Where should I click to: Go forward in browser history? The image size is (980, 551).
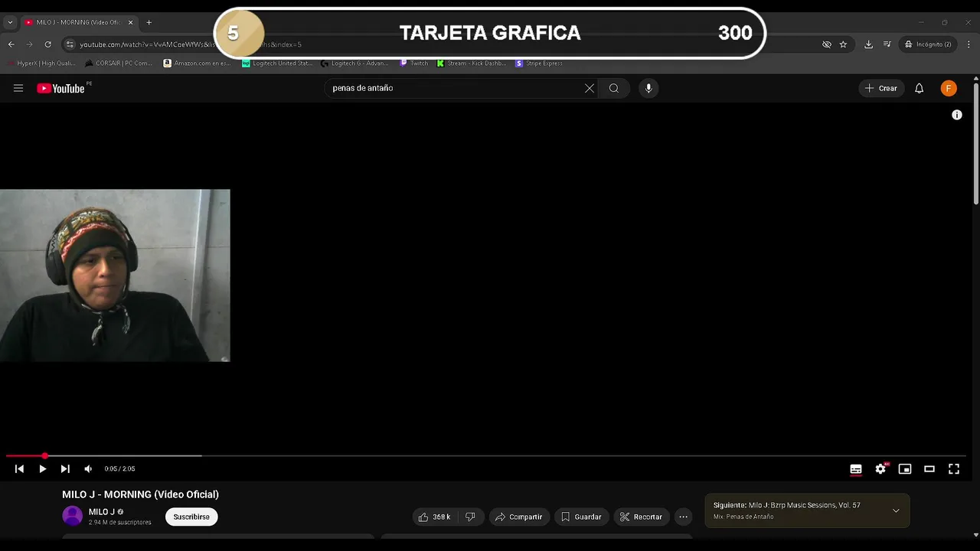coord(30,44)
